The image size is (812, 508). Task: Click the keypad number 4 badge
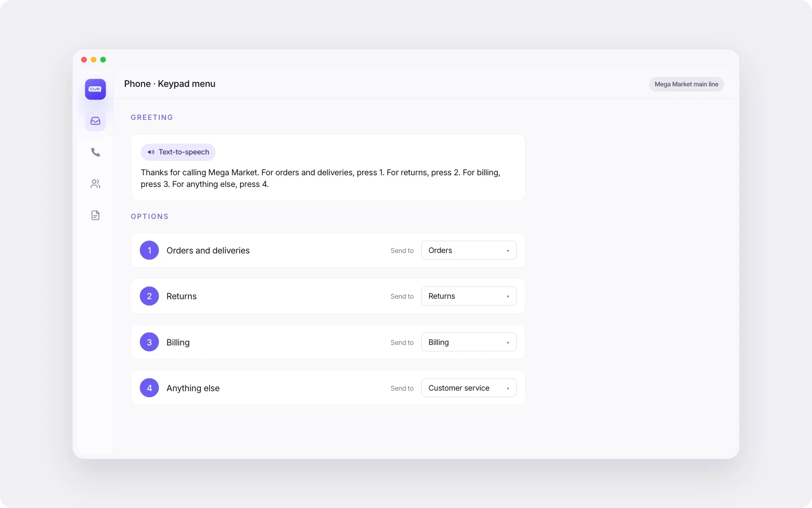[x=149, y=388]
